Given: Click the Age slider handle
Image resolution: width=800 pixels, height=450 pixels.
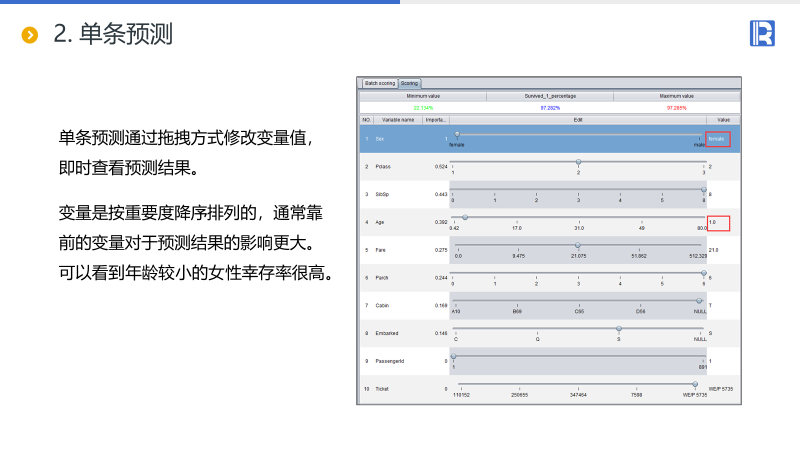Looking at the screenshot, I should 465,217.
